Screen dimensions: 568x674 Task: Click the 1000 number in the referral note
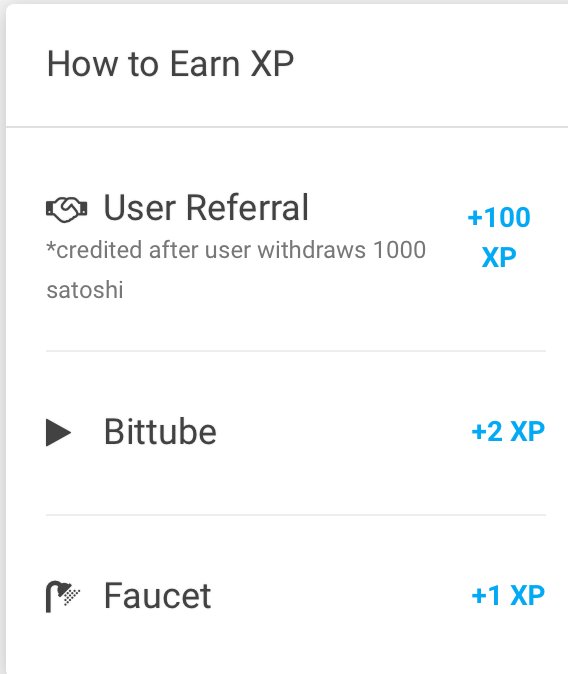coord(400,250)
